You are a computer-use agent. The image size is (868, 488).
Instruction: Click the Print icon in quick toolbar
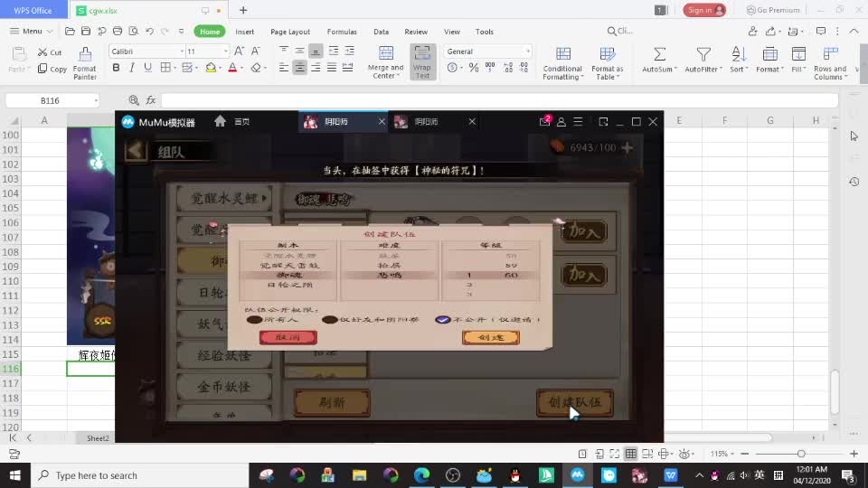118,32
